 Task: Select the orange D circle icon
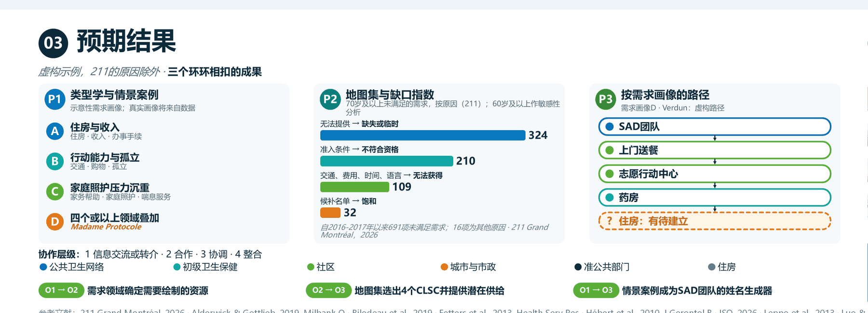click(55, 221)
